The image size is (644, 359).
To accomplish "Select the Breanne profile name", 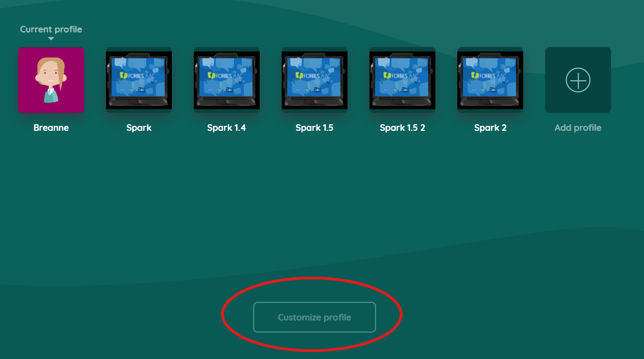I will (51, 128).
